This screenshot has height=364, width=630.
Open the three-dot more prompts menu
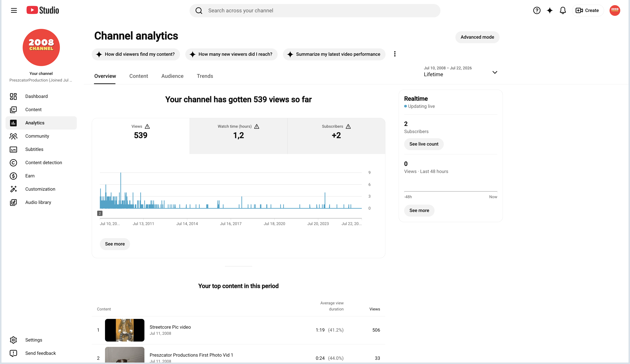tap(395, 54)
